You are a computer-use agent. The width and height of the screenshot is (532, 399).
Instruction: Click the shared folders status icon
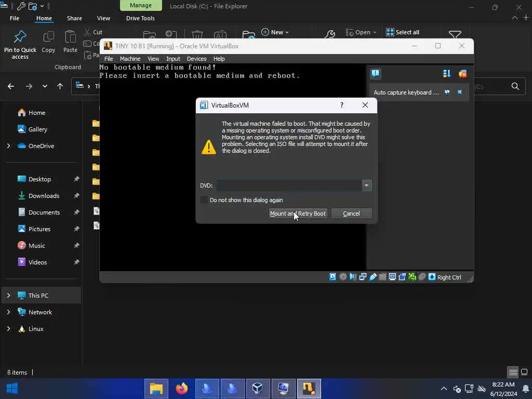(x=383, y=277)
